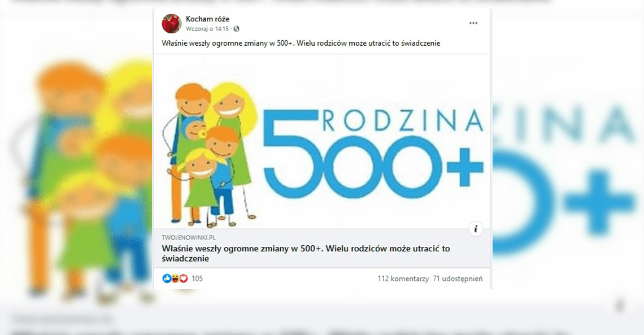Click the post caption text about 500+

pyautogui.click(x=301, y=43)
